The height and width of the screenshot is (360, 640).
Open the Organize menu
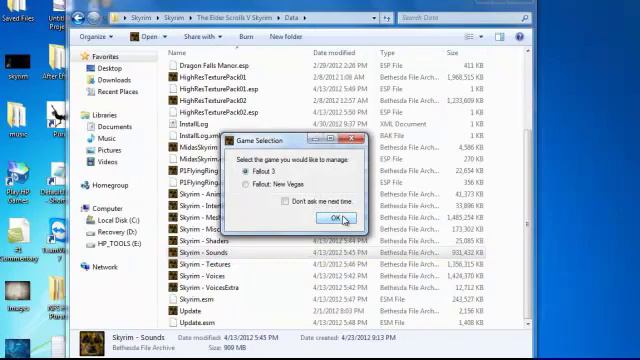point(96,37)
